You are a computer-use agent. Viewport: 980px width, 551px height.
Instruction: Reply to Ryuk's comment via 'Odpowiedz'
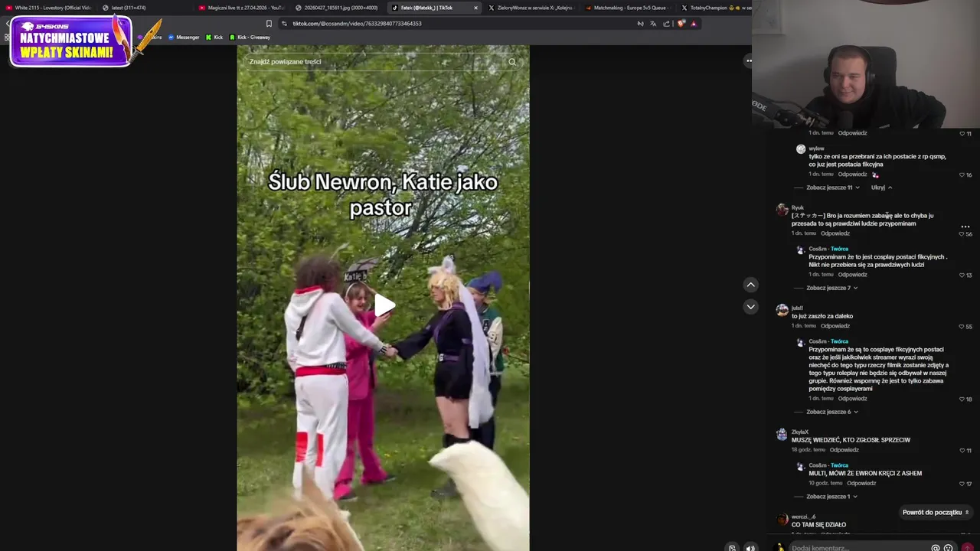coord(835,233)
